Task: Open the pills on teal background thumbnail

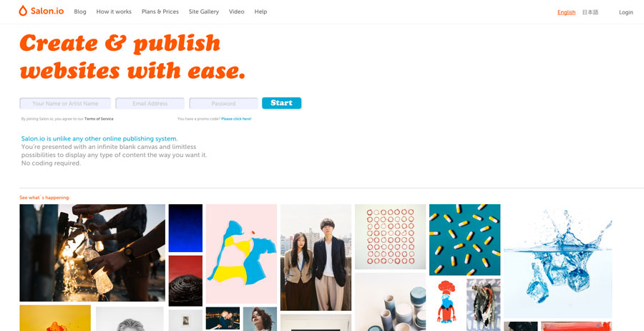Action: click(x=465, y=240)
